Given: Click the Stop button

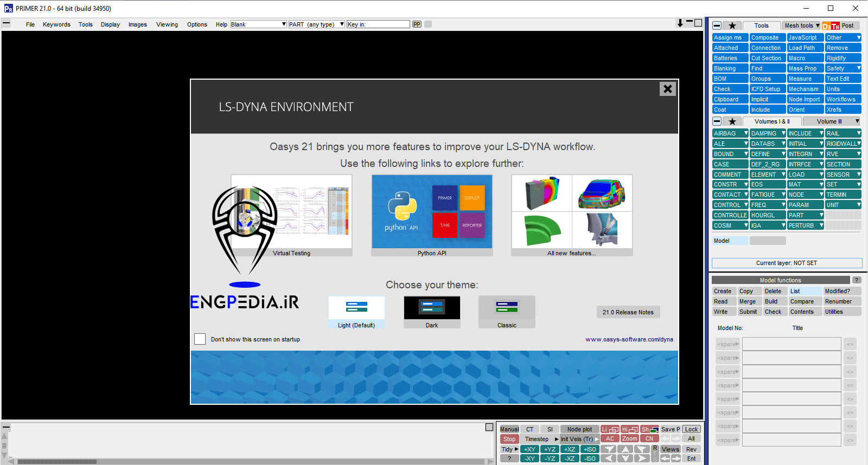Looking at the screenshot, I should coord(509,439).
